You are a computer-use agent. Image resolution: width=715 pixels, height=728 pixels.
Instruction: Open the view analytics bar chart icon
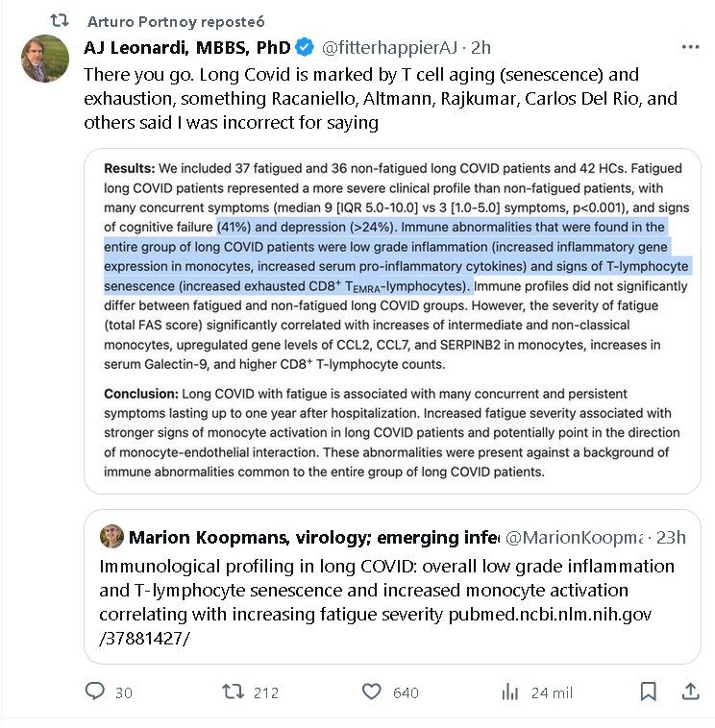click(x=510, y=692)
